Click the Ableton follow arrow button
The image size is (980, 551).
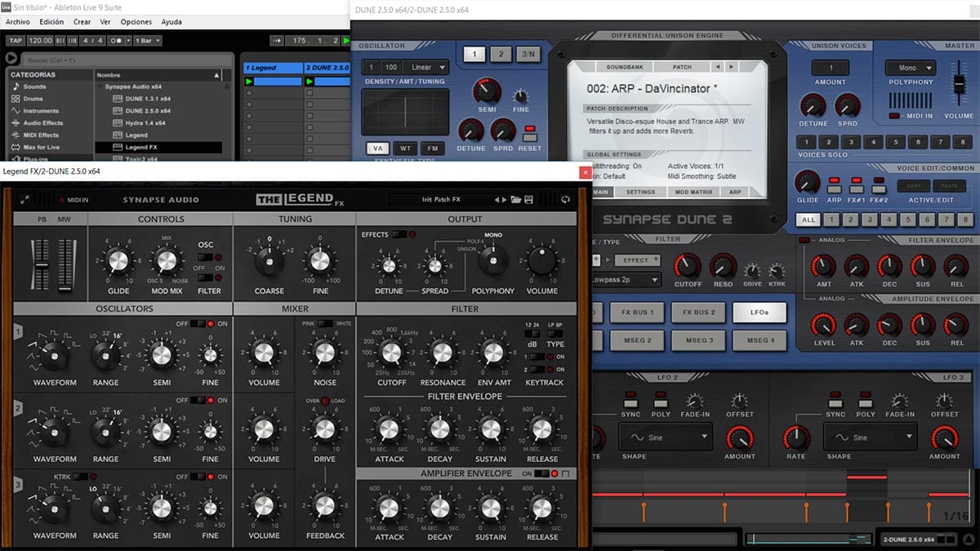coord(276,41)
